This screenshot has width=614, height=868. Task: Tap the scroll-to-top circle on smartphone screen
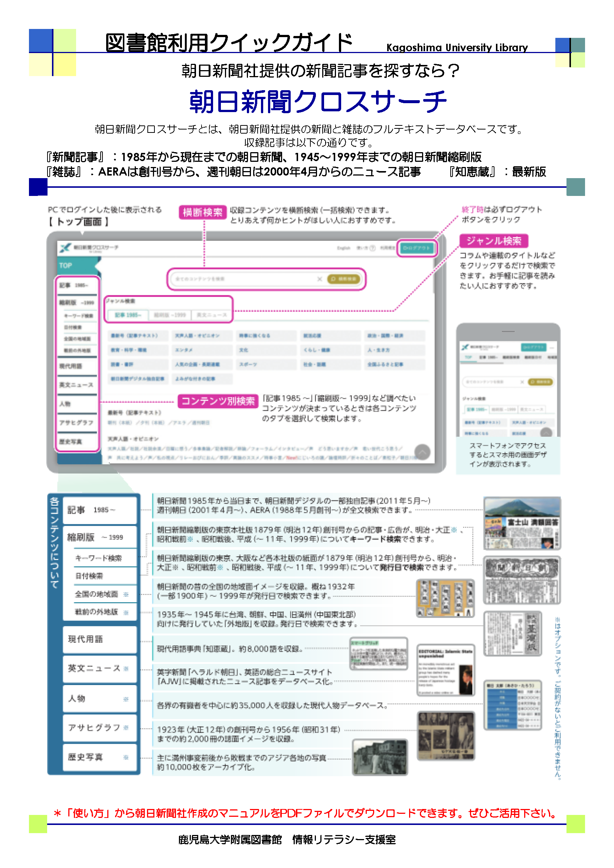(546, 432)
